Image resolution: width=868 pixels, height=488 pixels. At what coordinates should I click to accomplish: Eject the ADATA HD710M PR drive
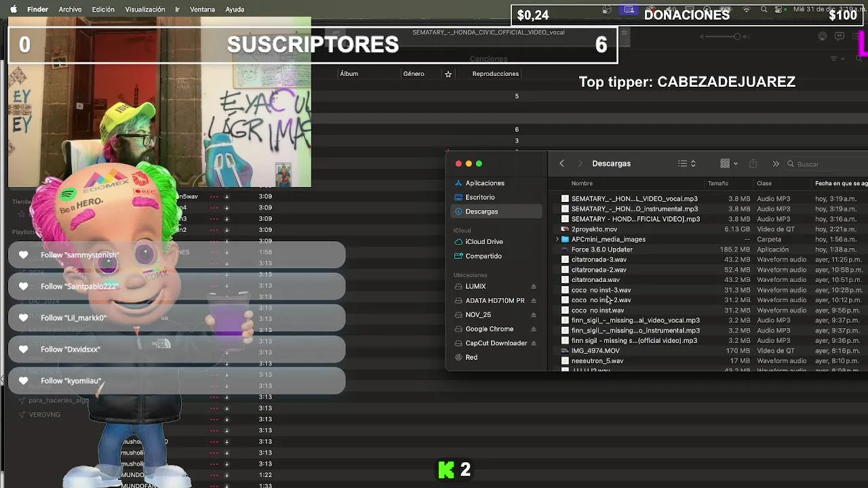(534, 301)
